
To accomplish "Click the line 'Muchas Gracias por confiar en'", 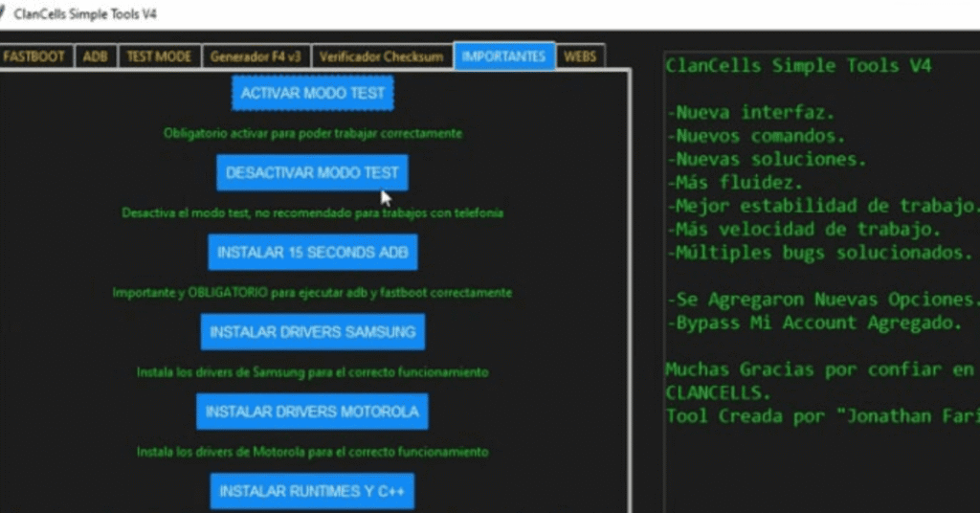I will 819,369.
